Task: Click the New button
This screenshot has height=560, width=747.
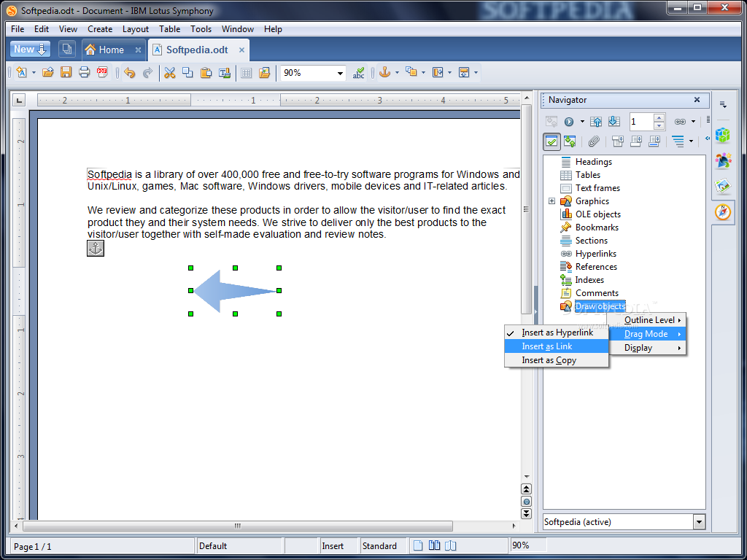Action: (x=30, y=49)
